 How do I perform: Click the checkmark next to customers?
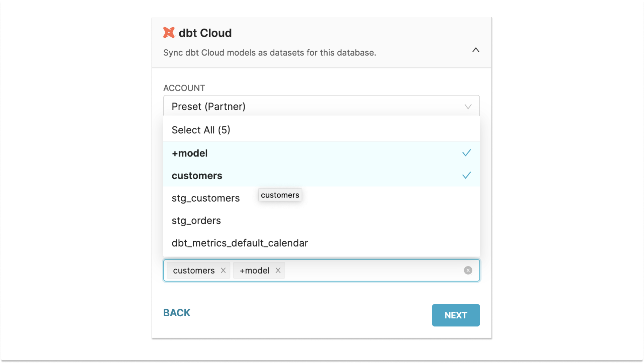[466, 175]
